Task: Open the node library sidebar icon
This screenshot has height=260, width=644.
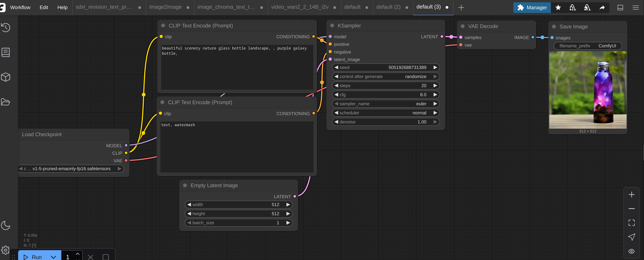Action: click(x=6, y=52)
